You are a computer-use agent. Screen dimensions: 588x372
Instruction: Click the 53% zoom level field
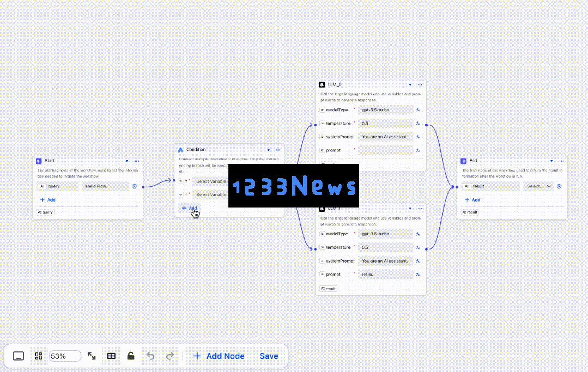pos(65,356)
